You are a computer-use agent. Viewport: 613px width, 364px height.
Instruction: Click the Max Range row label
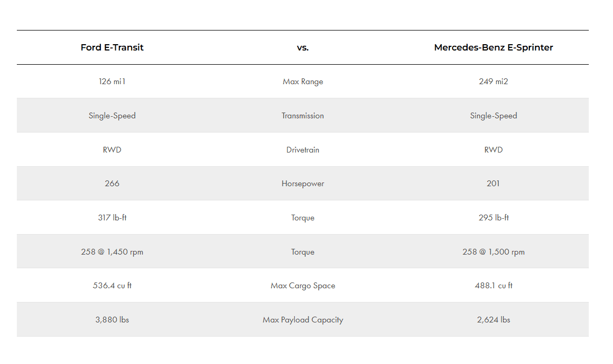303,82
